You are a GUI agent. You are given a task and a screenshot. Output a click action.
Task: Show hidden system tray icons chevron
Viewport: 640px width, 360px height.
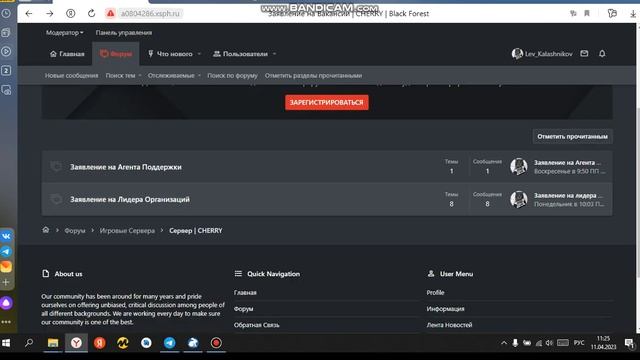(x=504, y=343)
